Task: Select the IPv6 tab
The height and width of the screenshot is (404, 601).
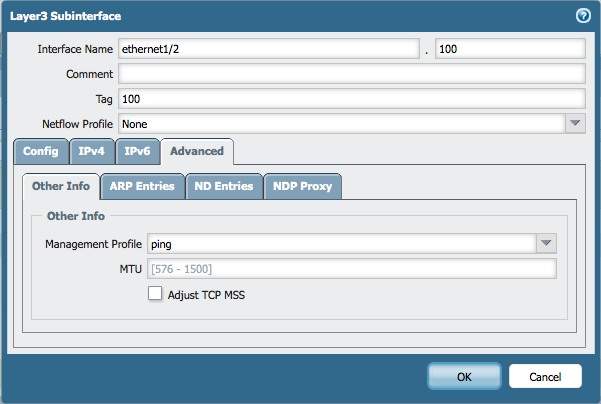Action: [x=137, y=152]
